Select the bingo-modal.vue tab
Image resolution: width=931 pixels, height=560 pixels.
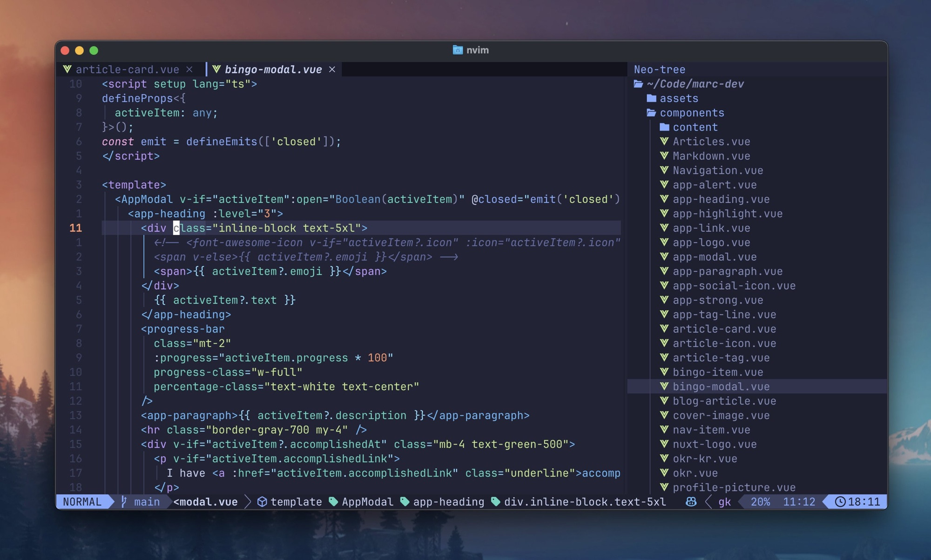[273, 69]
